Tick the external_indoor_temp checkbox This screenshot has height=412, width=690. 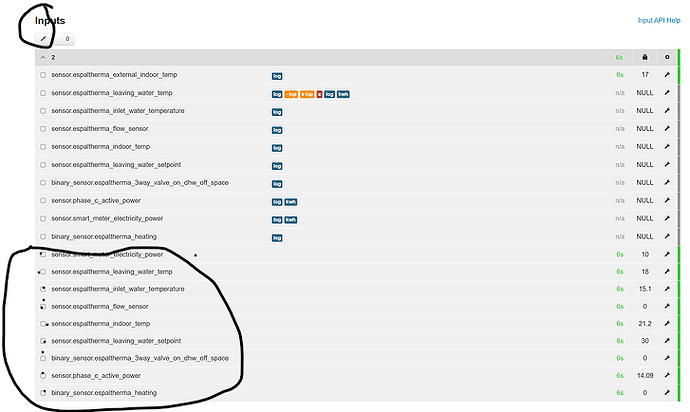[x=42, y=75]
